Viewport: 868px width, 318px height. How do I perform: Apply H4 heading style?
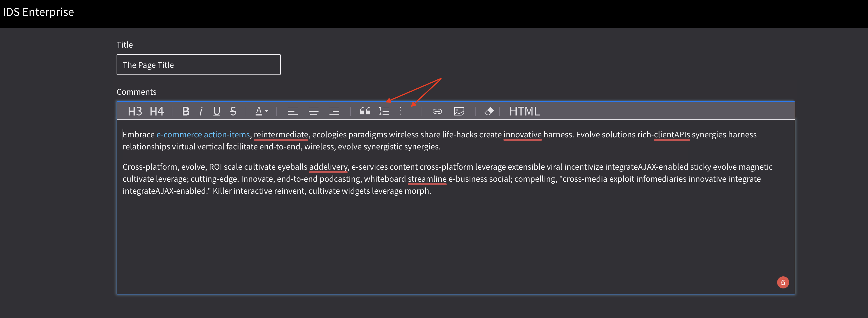[x=157, y=111]
